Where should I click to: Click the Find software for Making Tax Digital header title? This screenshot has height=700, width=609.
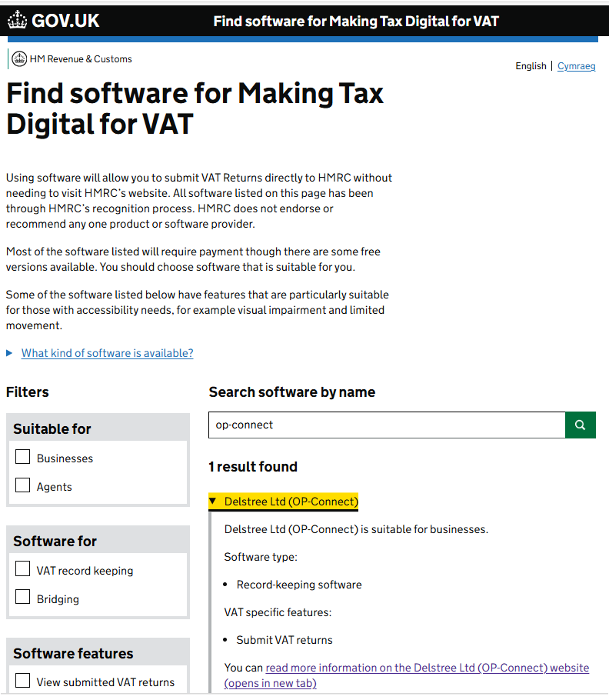click(355, 21)
